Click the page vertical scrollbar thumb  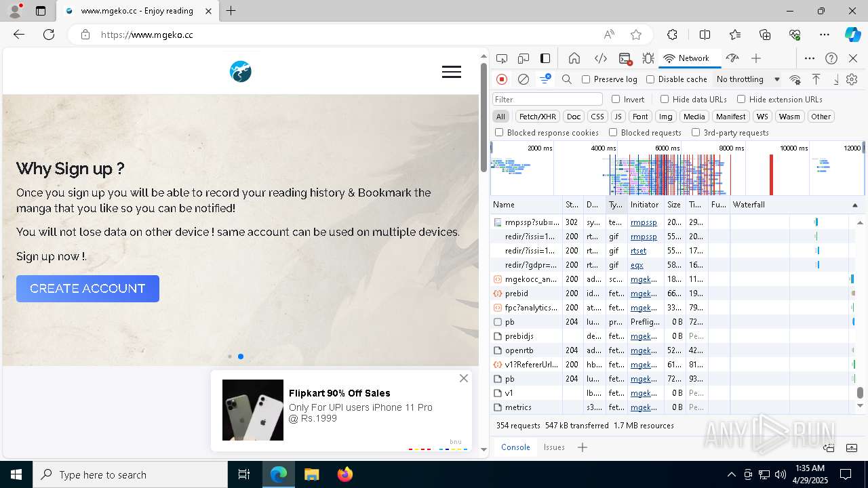484,117
